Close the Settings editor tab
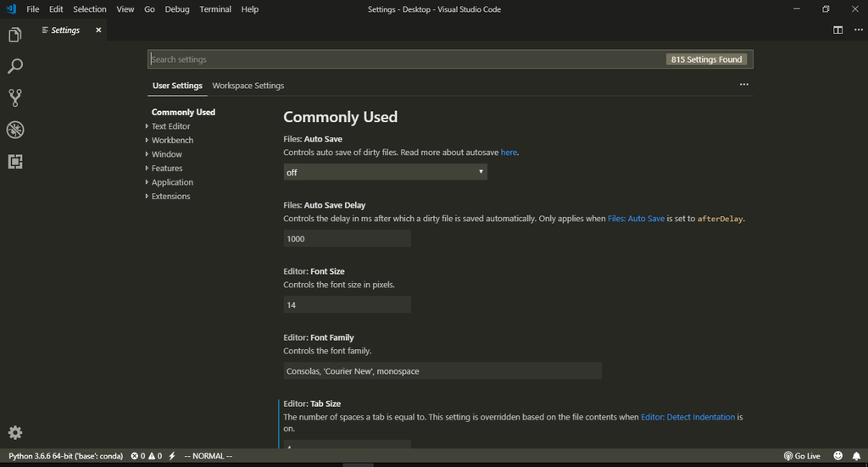The height and width of the screenshot is (467, 868). (x=98, y=30)
